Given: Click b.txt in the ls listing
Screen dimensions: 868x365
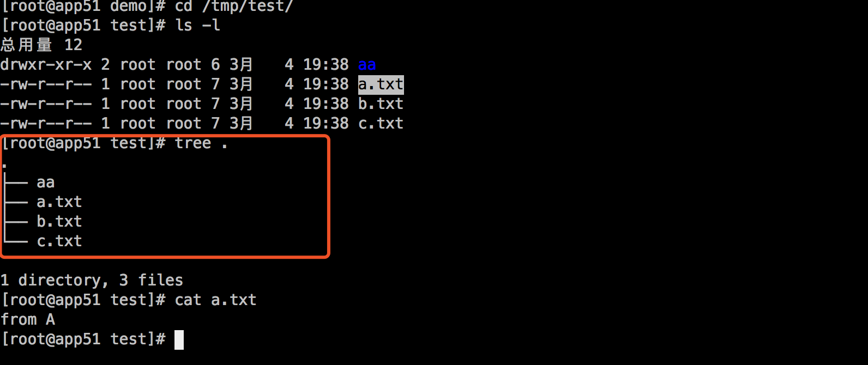Looking at the screenshot, I should [x=381, y=104].
